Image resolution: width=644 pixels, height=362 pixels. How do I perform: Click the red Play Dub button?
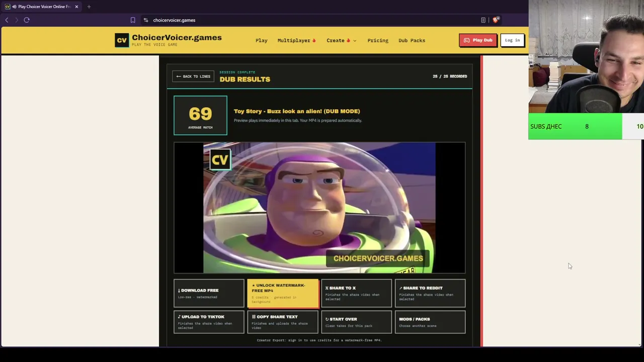478,40
